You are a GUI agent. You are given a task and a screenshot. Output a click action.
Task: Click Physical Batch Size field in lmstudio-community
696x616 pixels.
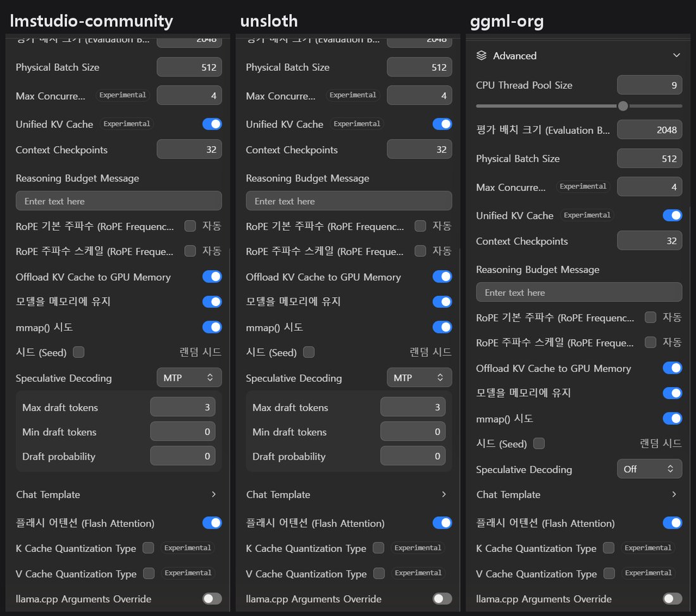pos(189,67)
